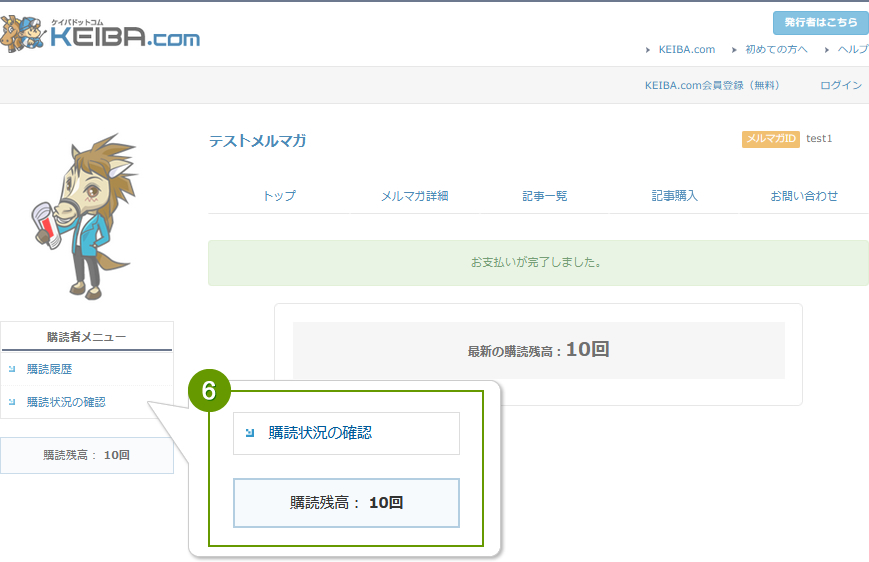The height and width of the screenshot is (562, 869).
Task: Switch to the メルマガ詳細 tab
Action: click(x=415, y=196)
